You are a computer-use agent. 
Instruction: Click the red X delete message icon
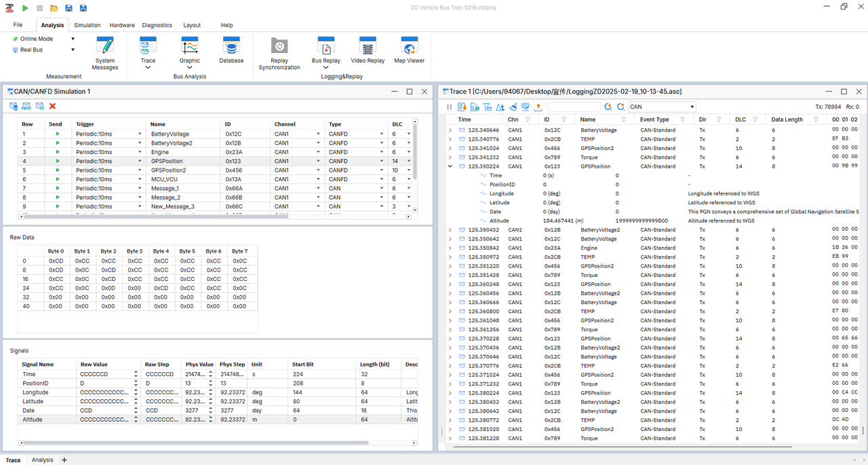[x=52, y=106]
